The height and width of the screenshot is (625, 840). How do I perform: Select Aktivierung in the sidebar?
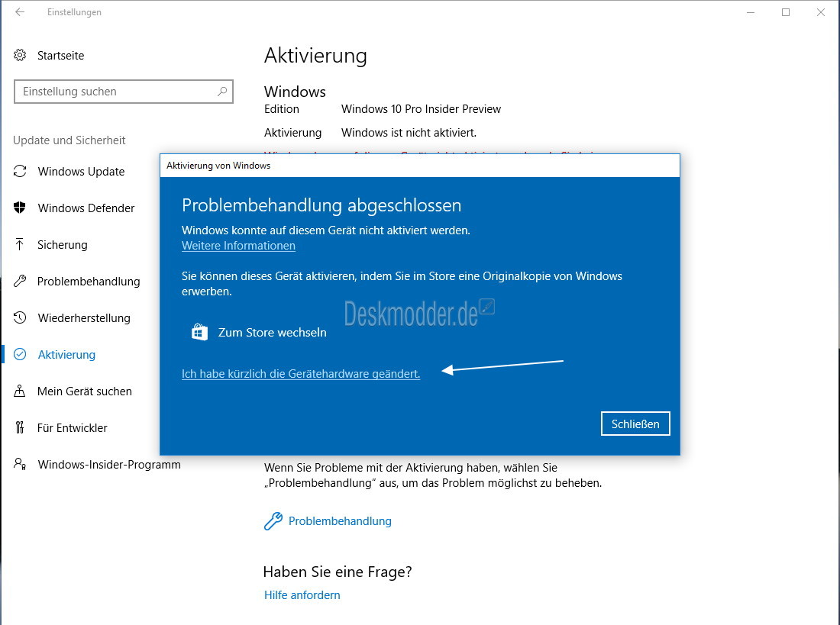pyautogui.click(x=66, y=355)
